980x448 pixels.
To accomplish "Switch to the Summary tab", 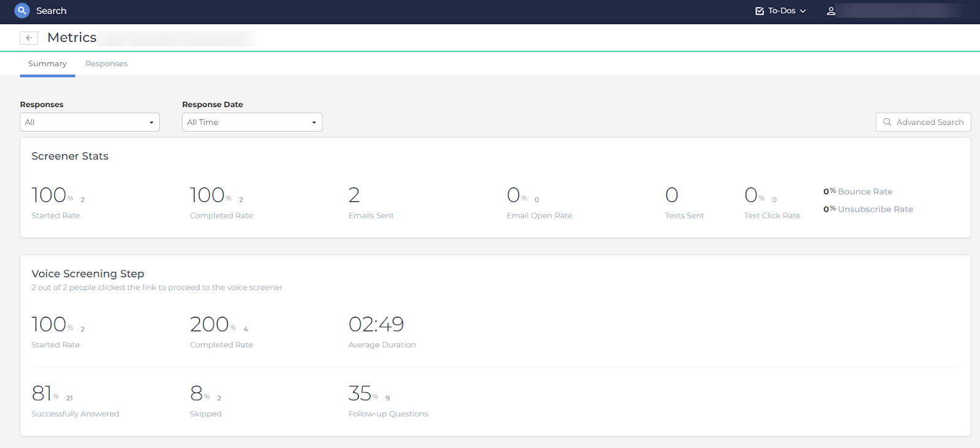I will point(47,64).
